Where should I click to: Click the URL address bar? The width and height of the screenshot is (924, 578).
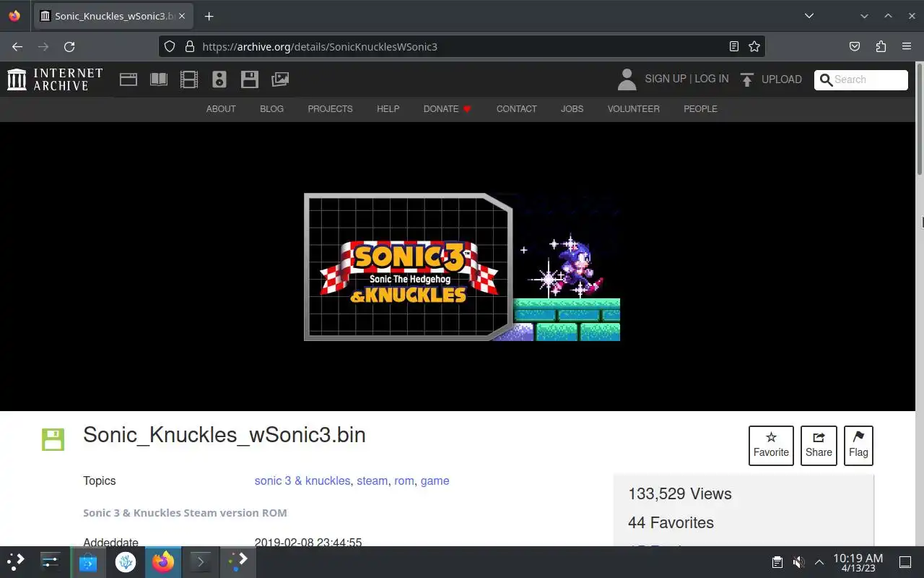(x=462, y=46)
